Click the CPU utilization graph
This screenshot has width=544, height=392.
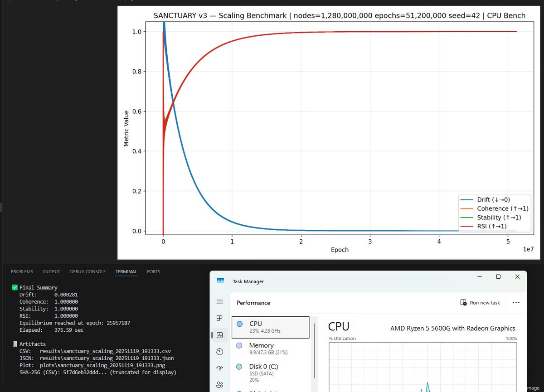(x=422, y=372)
